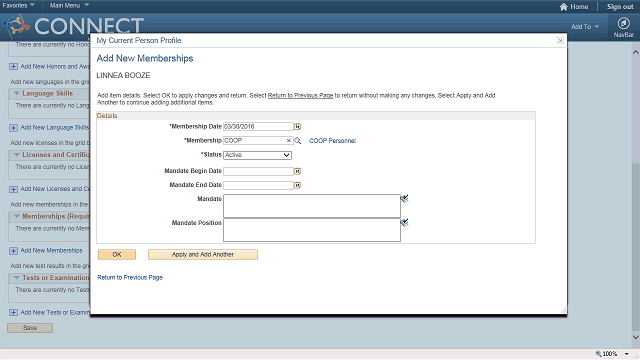
Task: Click the Add New Memberships heading
Action: (145, 58)
